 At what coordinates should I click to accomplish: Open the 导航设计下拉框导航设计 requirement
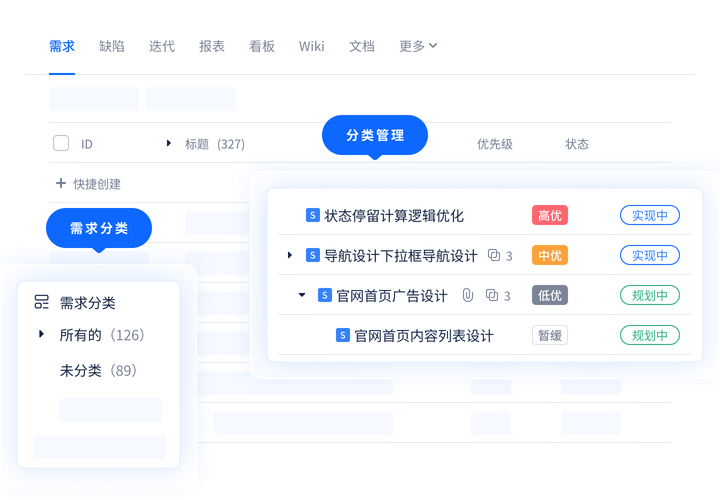(401, 255)
